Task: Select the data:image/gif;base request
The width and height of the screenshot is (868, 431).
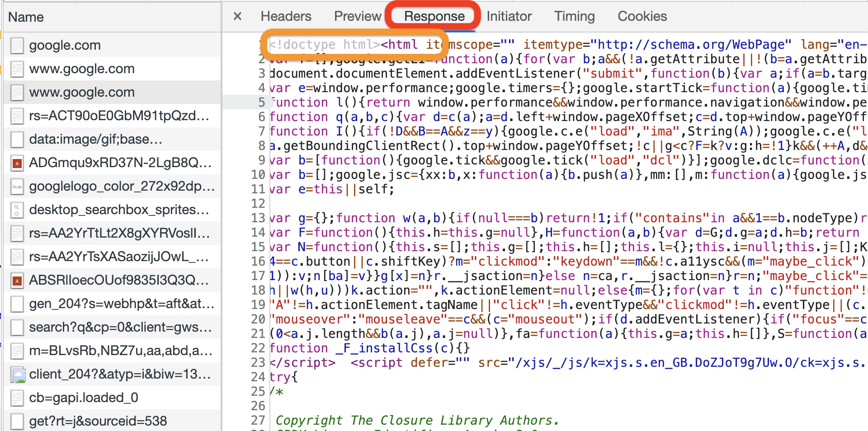Action: coord(112,139)
